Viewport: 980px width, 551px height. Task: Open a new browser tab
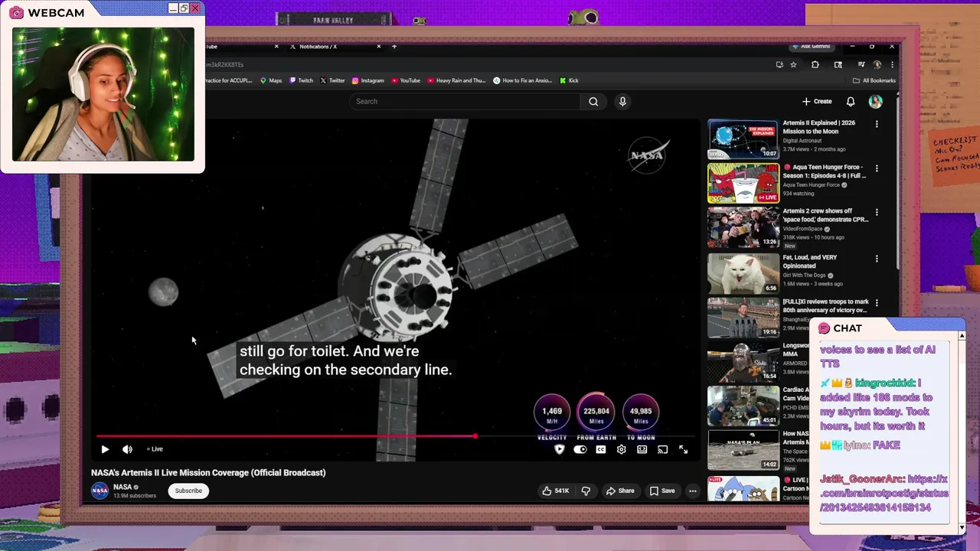click(x=394, y=47)
